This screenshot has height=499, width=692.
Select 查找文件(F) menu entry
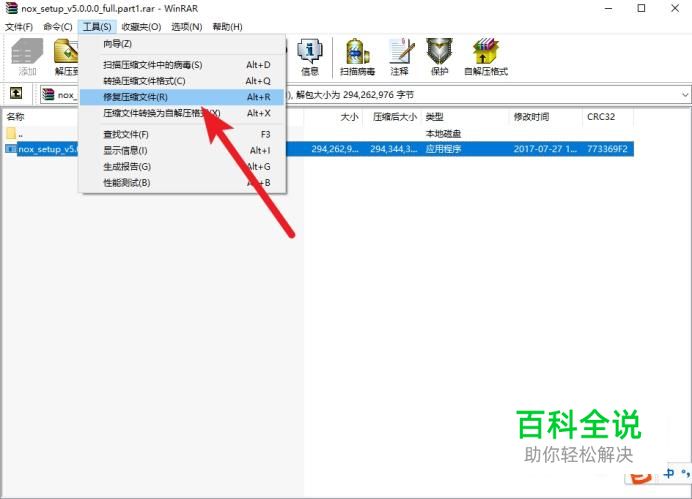pos(182,135)
